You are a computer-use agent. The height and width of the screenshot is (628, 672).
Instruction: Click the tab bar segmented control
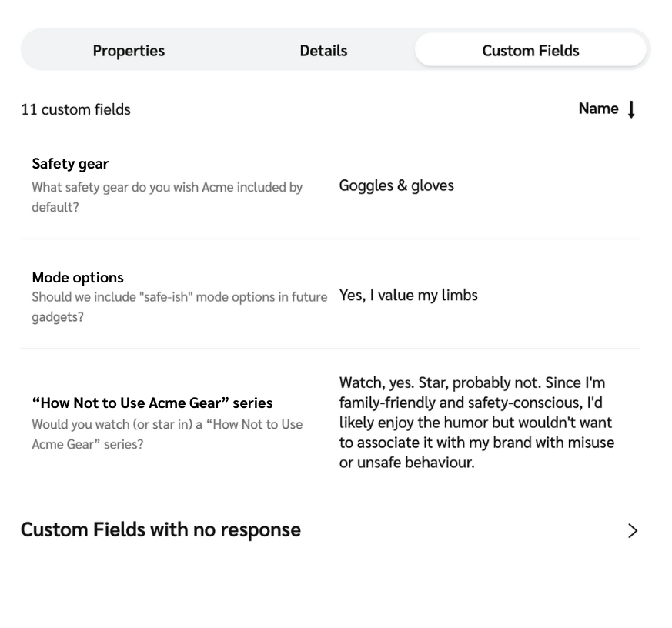click(x=336, y=49)
